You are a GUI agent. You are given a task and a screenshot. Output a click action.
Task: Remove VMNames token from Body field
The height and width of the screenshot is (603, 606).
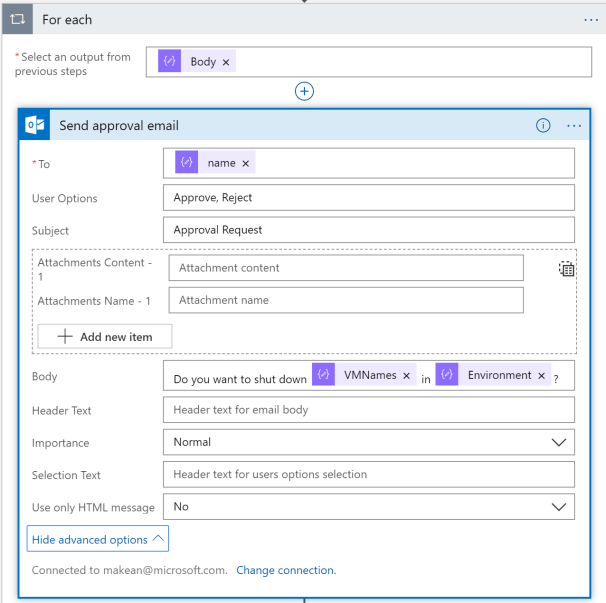click(407, 376)
